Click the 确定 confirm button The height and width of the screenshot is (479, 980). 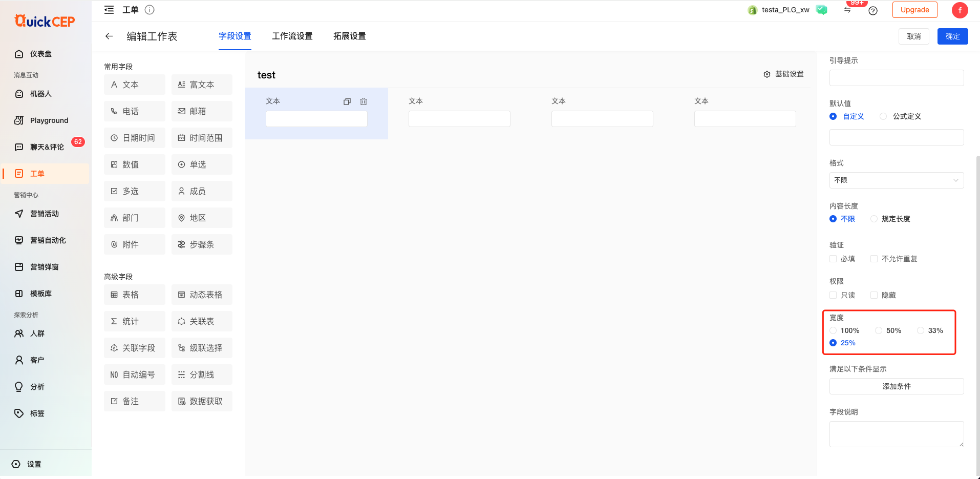(x=953, y=36)
